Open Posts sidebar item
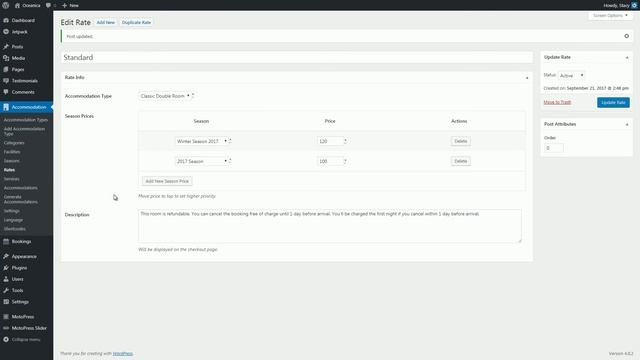This screenshot has width=640, height=360. (x=17, y=47)
